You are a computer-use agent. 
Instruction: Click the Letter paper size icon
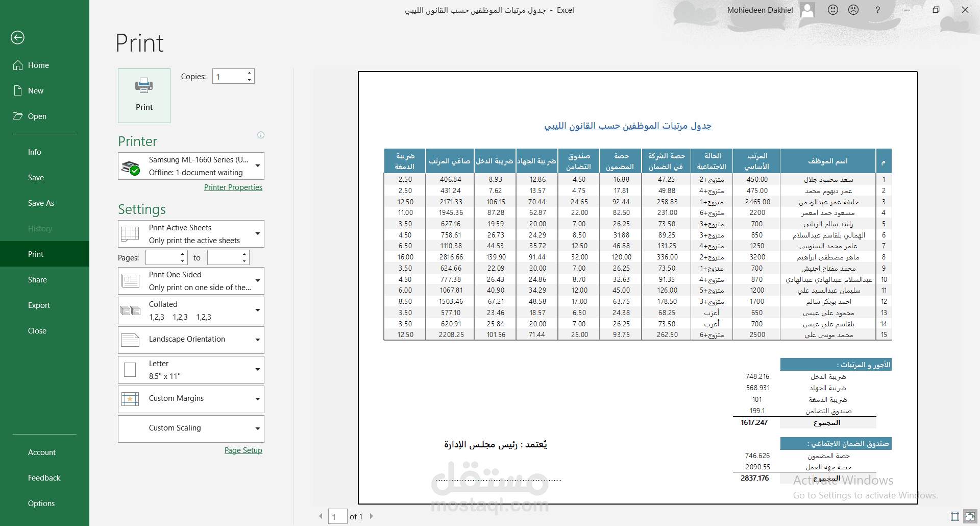point(130,370)
